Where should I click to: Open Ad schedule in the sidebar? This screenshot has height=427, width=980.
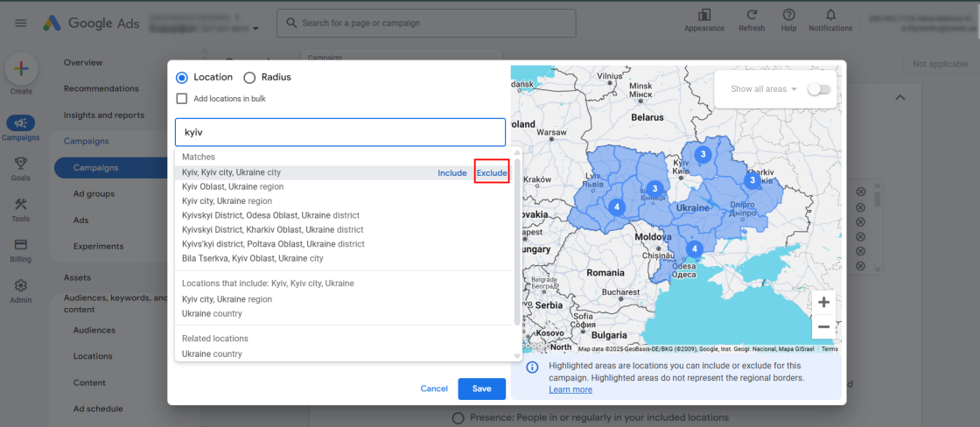pos(98,409)
